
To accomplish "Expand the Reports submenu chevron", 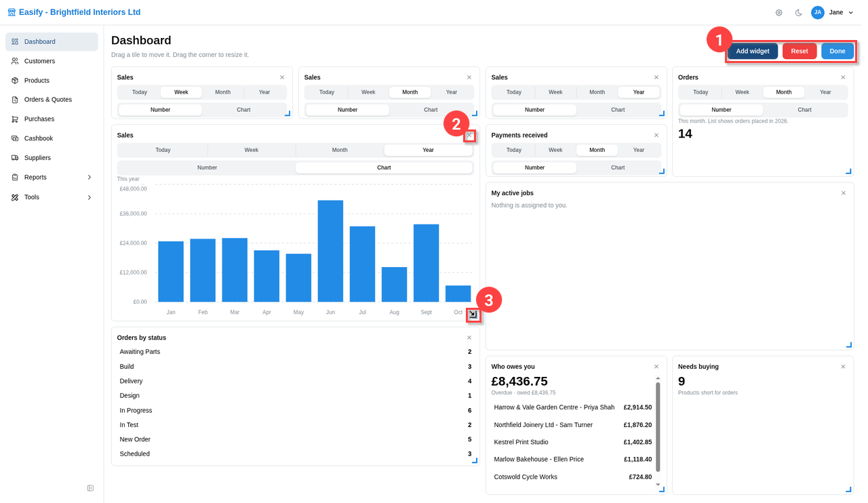I will pos(90,178).
